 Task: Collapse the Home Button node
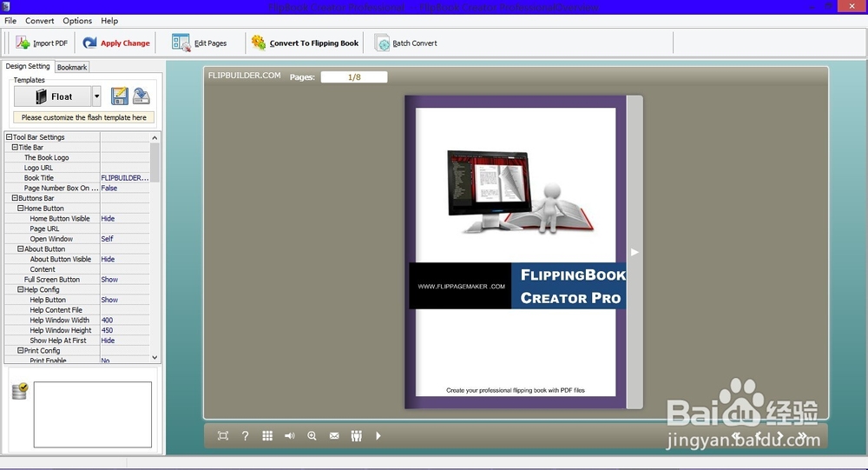pyautogui.click(x=21, y=209)
